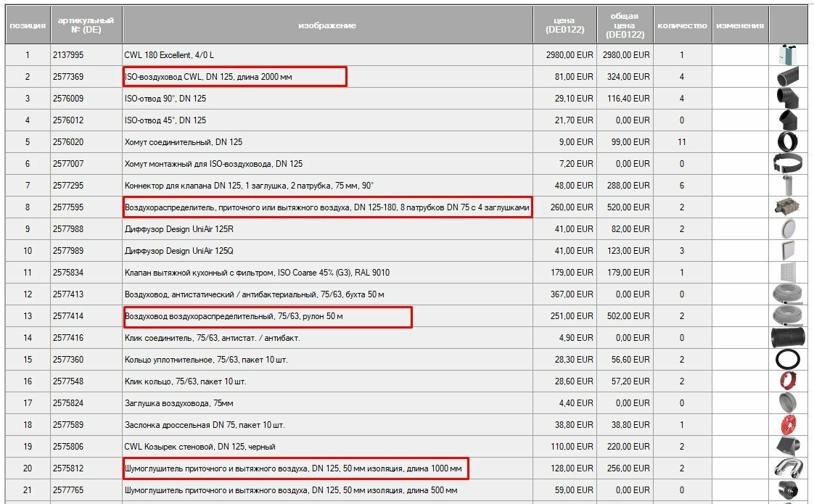Open the Хомут монтажный product thumbnail
Viewport: 814px width, 504px height.
pos(788,163)
